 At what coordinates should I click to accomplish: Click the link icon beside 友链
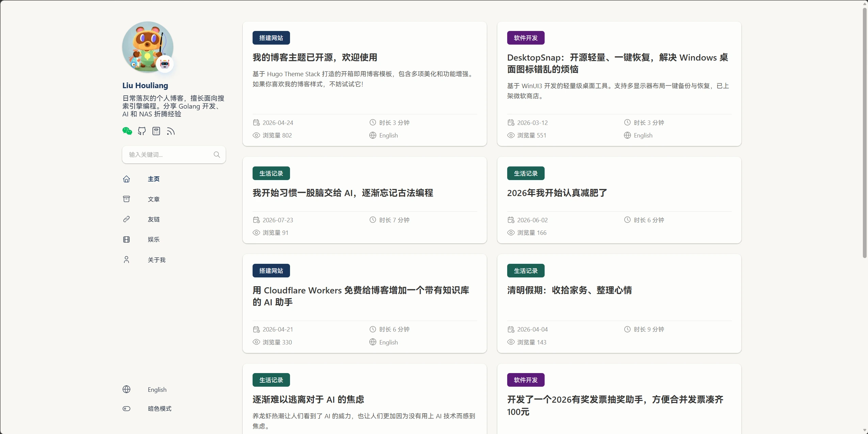[126, 219]
